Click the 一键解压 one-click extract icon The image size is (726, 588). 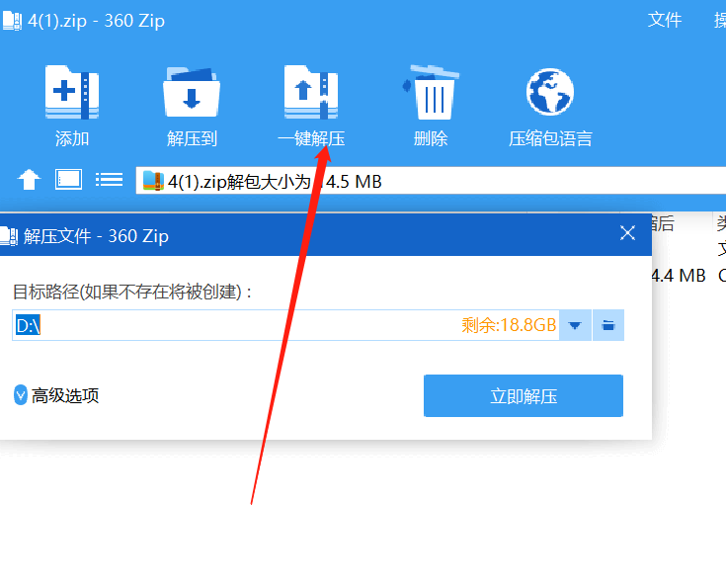click(x=311, y=92)
